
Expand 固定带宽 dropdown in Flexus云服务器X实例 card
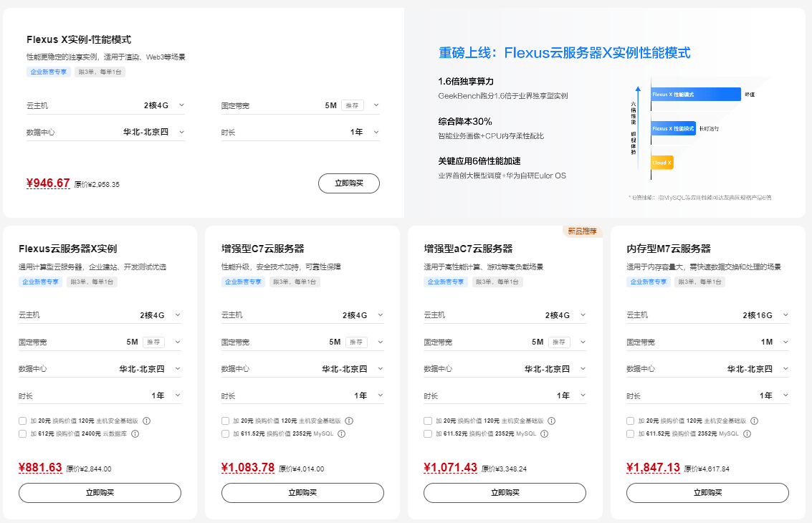[100, 342]
